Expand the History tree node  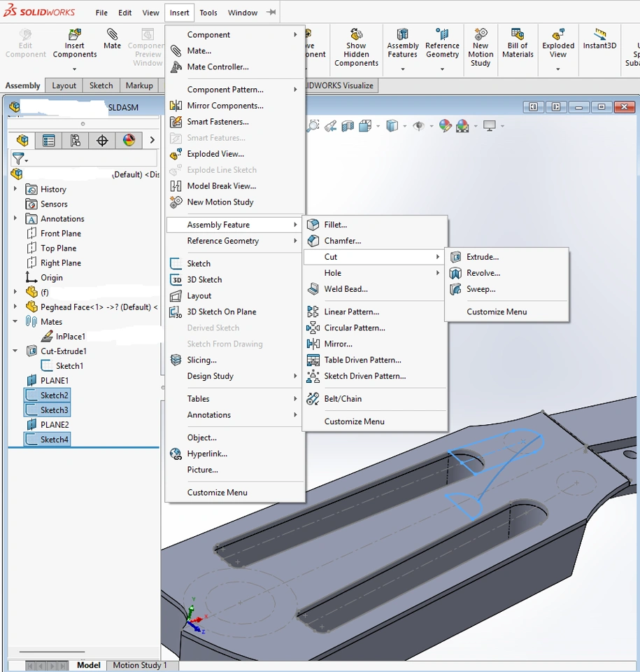[x=15, y=188]
